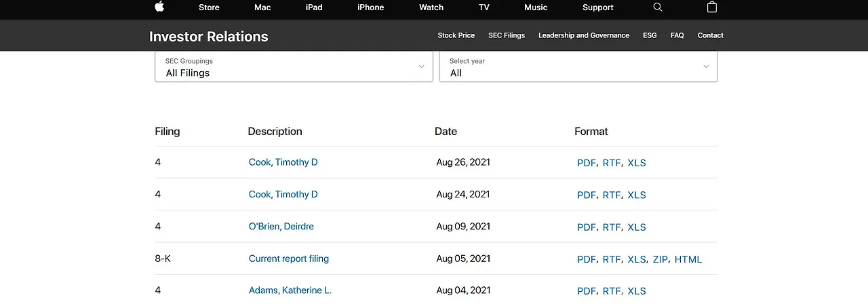Click the Select year chevron arrow
The width and height of the screenshot is (868, 304).
click(706, 66)
